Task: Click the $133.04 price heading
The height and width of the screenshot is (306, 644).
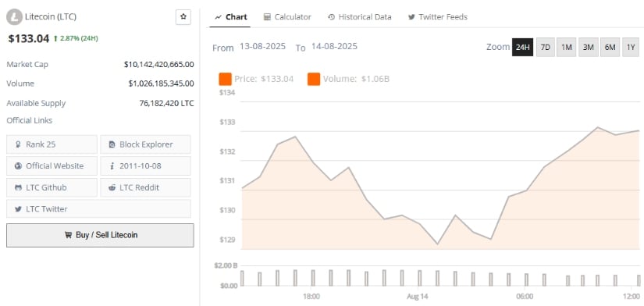Action: click(29, 39)
